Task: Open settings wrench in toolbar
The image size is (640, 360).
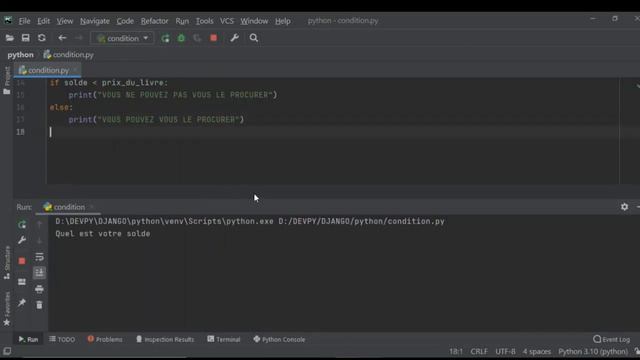Action: (x=234, y=38)
